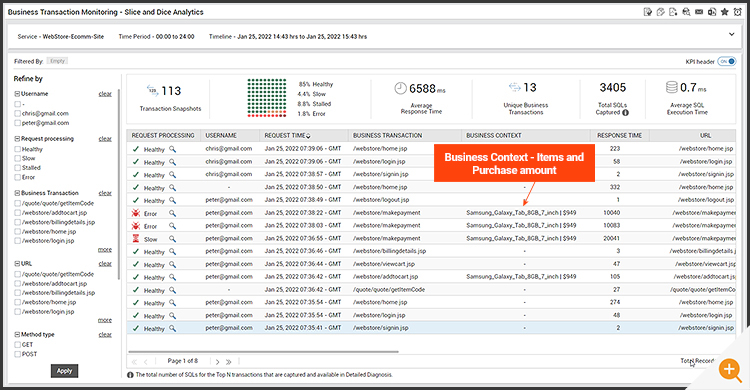Collapse the URL filter group
Screen dimensions: 750x390
(x=17, y=264)
